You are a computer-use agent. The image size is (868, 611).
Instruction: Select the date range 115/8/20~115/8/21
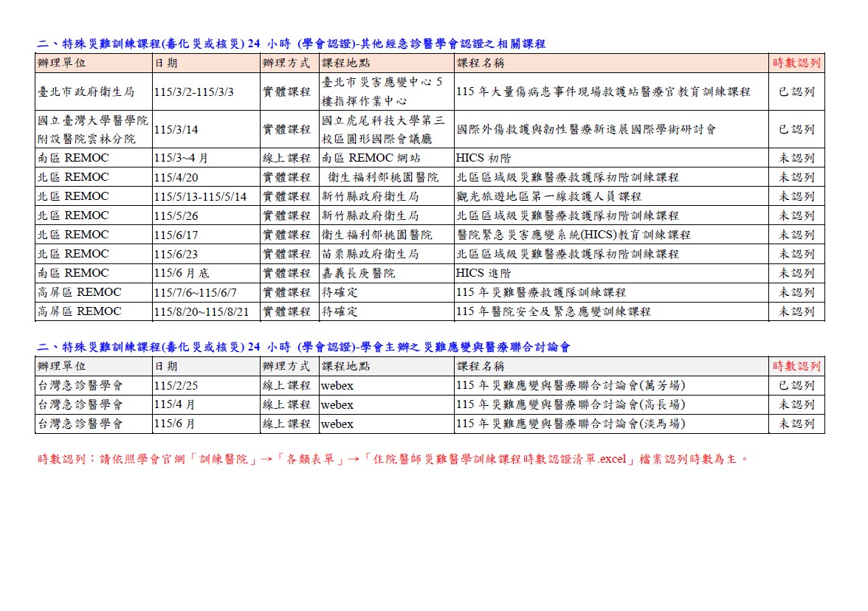click(x=206, y=311)
